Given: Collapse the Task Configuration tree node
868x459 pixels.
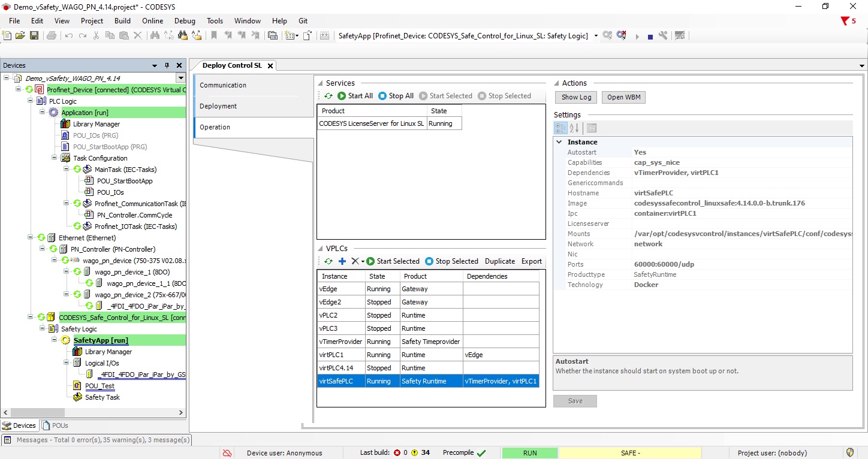Looking at the screenshot, I should (55, 158).
